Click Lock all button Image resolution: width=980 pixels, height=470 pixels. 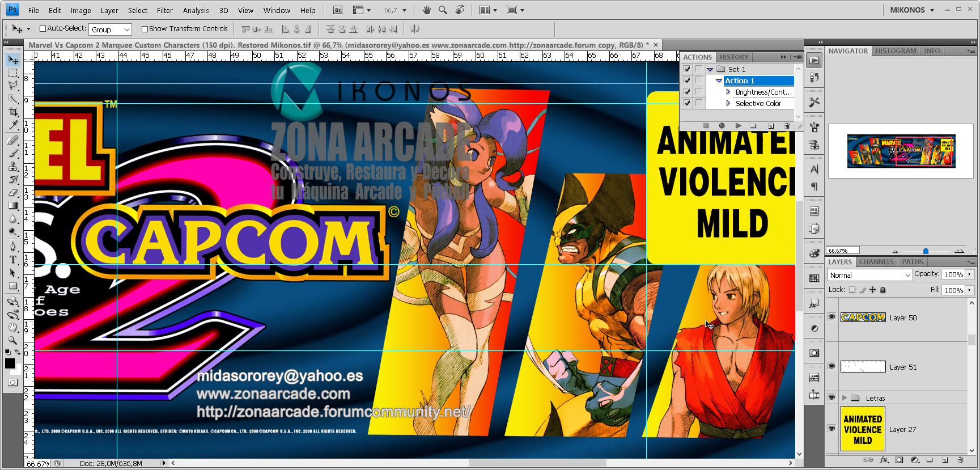883,290
